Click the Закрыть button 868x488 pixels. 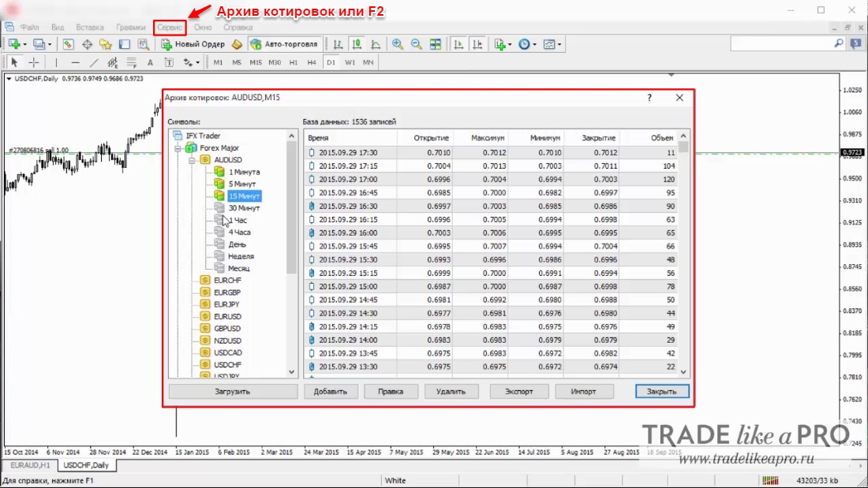pos(661,392)
